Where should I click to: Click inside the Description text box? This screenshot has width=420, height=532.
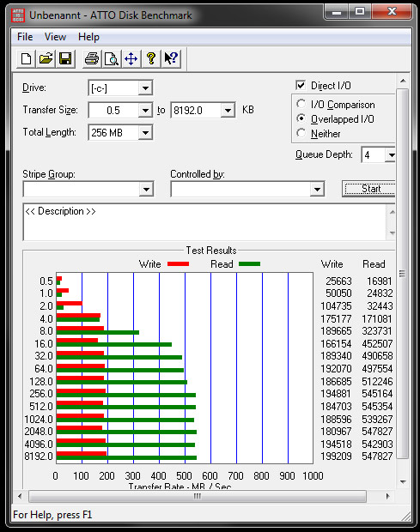pos(204,222)
